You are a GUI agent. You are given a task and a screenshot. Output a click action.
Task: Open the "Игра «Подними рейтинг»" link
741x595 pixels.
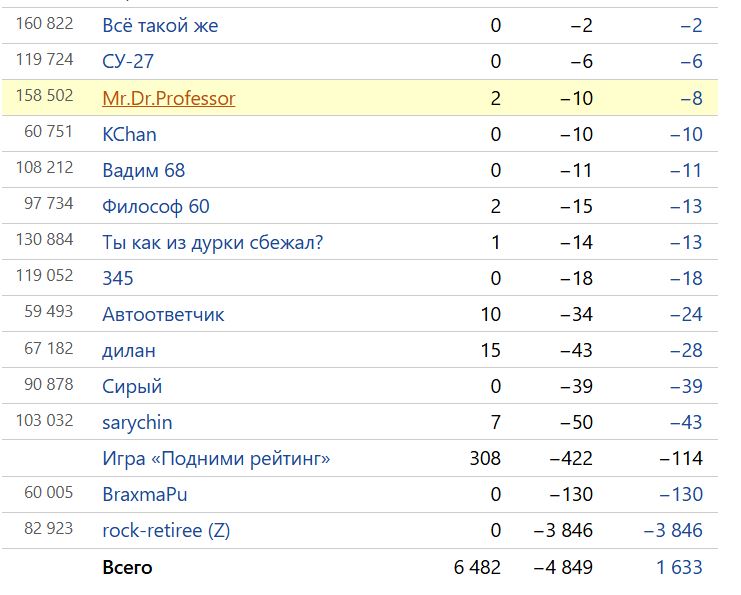[216, 459]
